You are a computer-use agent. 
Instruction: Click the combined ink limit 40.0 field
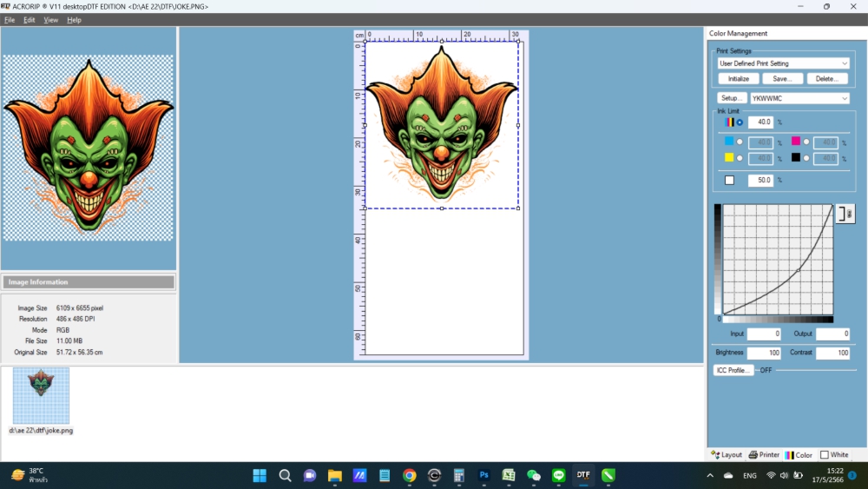coord(760,122)
